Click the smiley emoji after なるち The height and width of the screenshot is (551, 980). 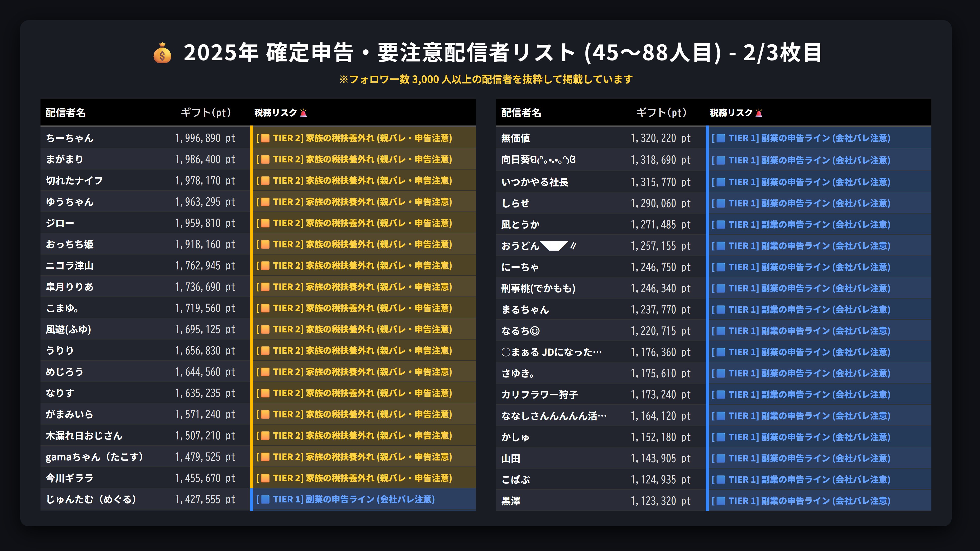535,331
